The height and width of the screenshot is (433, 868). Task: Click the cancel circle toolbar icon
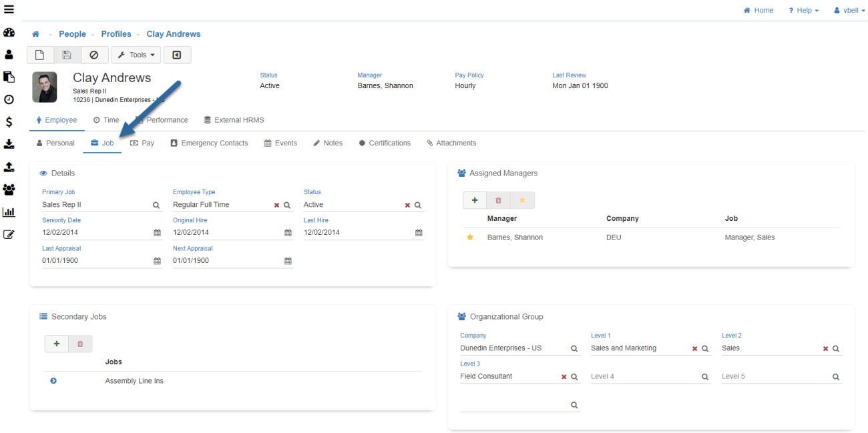pos(94,55)
